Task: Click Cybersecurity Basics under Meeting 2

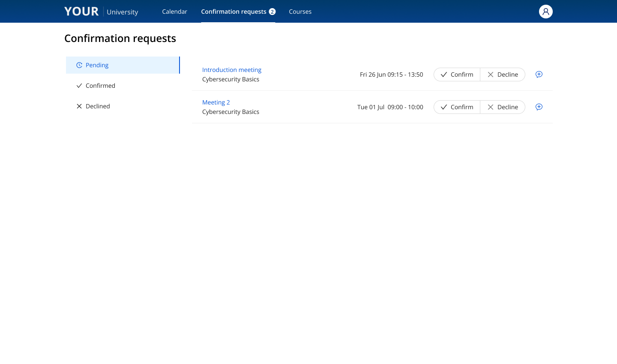Action: click(231, 112)
